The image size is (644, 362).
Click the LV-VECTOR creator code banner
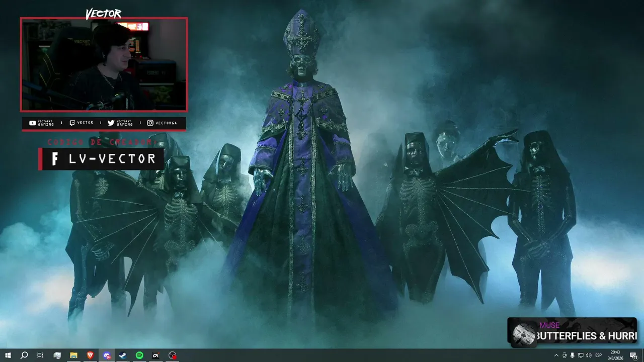[101, 159]
